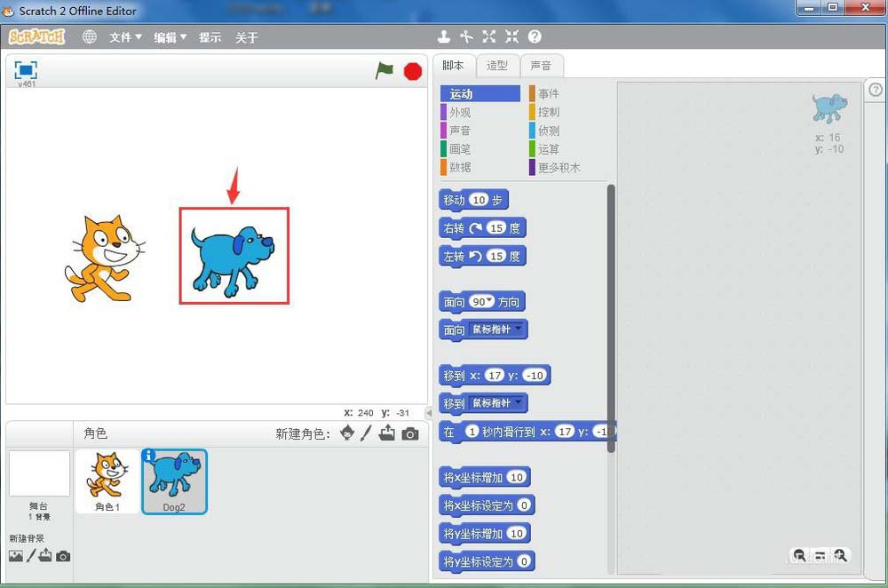The image size is (888, 588).
Task: Click the green flag to start
Action: 384,71
